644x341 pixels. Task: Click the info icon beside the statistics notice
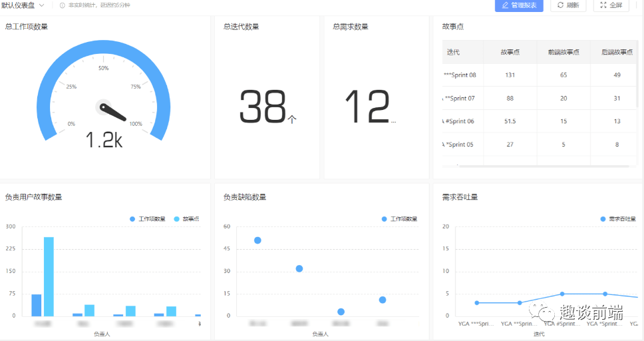[62, 5]
